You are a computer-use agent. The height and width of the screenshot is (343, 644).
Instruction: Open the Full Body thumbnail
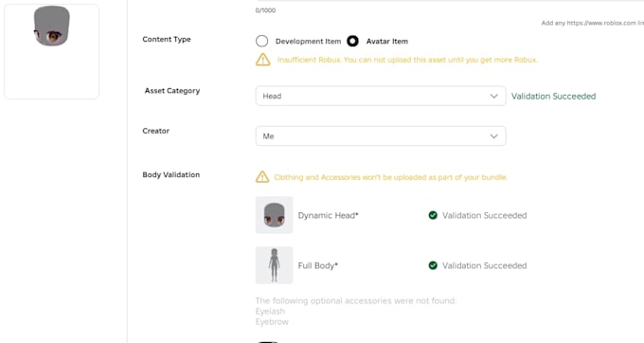point(275,265)
